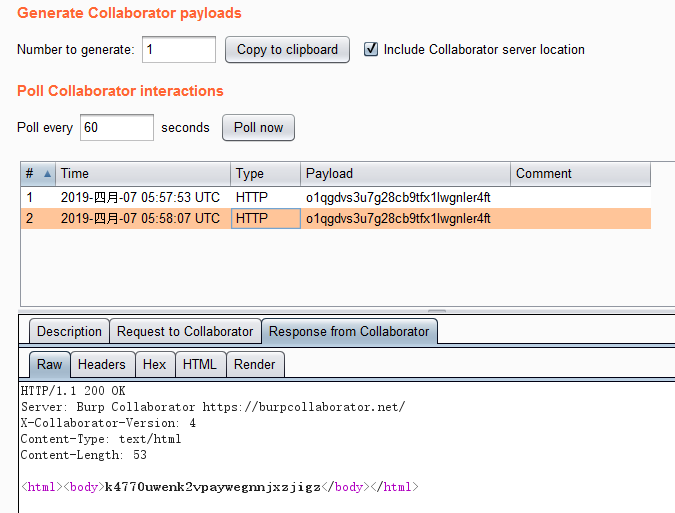Click the Copy to clipboard button
Screen dimensions: 675x513
[287, 50]
